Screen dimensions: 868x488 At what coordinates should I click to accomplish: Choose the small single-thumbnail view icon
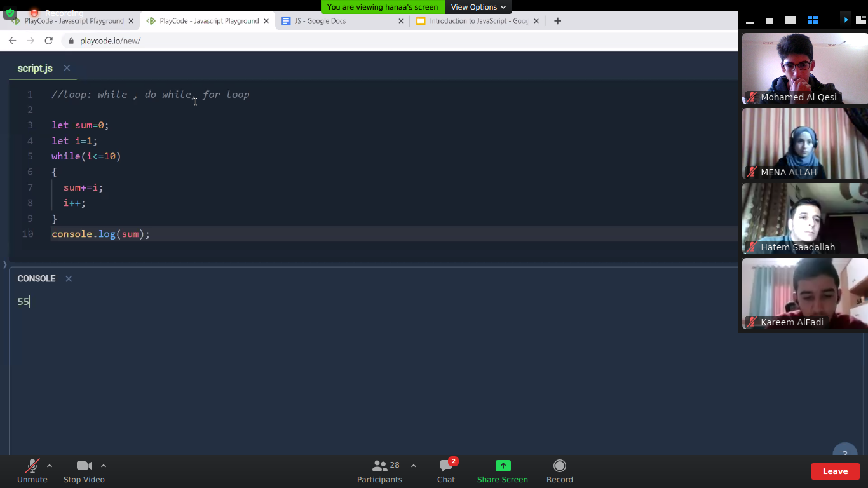(769, 21)
